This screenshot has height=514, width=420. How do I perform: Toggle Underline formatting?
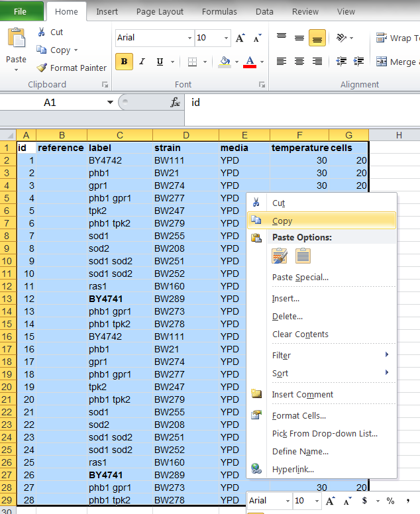click(x=160, y=62)
